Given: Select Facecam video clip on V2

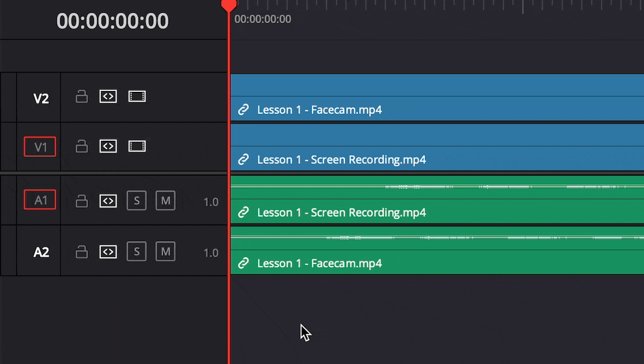Looking at the screenshot, I should tap(437, 97).
